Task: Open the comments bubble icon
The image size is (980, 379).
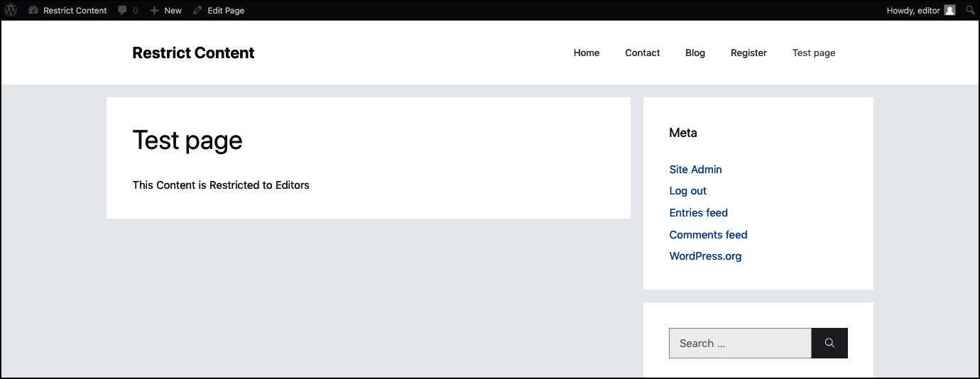Action: pyautogui.click(x=123, y=11)
